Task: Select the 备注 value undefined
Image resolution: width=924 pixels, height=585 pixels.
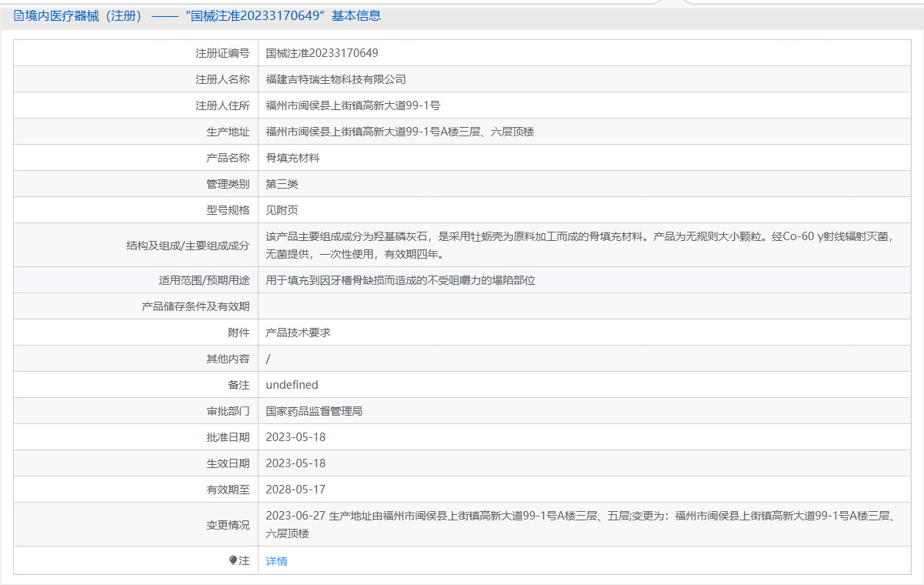Action: click(291, 384)
